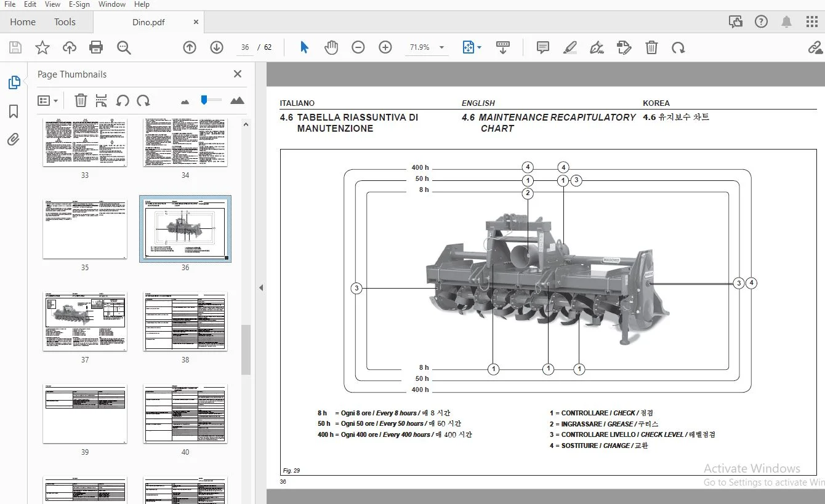View notifications with the bell icon
This screenshot has width=825, height=504.
(x=787, y=22)
